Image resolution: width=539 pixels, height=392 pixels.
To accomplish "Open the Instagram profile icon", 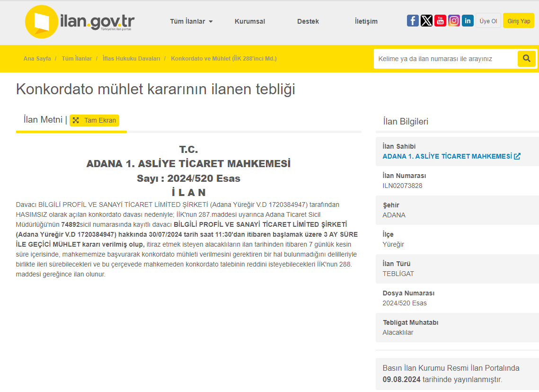I will (x=454, y=21).
